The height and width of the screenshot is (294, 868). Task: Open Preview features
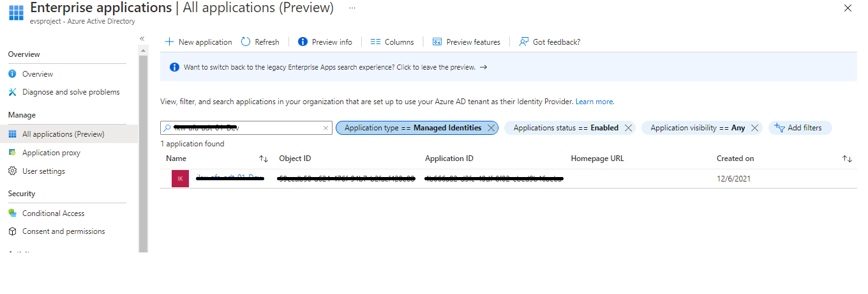pyautogui.click(x=466, y=42)
